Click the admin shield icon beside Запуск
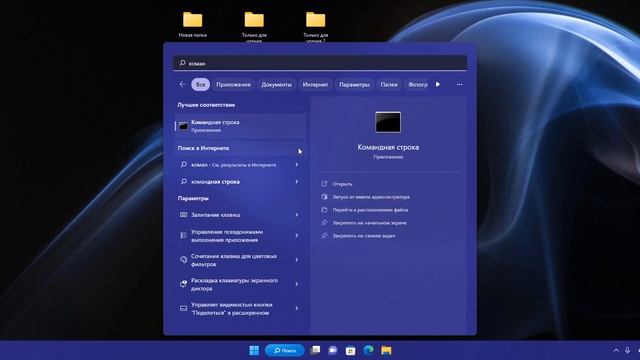Screen dimensions: 640x360 point(324,197)
